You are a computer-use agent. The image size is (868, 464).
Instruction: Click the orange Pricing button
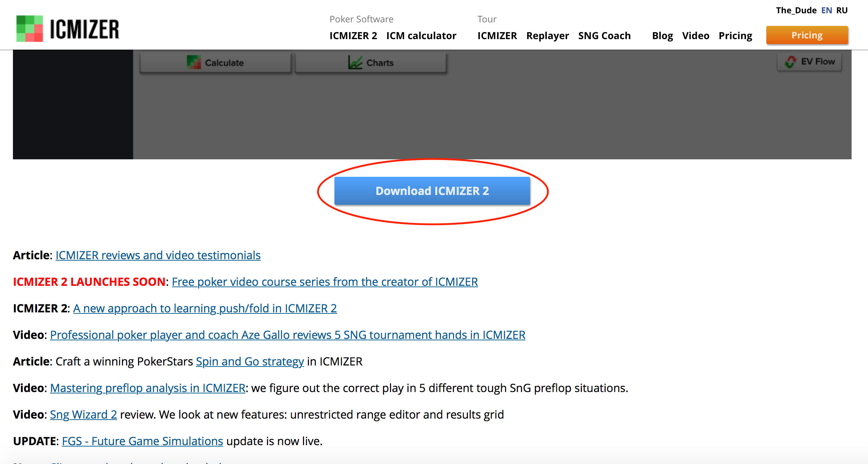point(807,35)
